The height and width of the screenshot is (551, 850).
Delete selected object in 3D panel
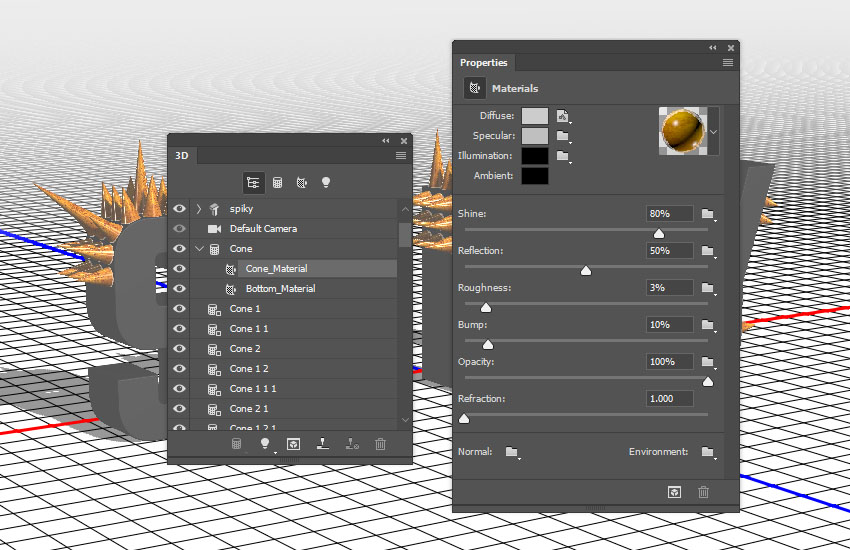click(381, 444)
